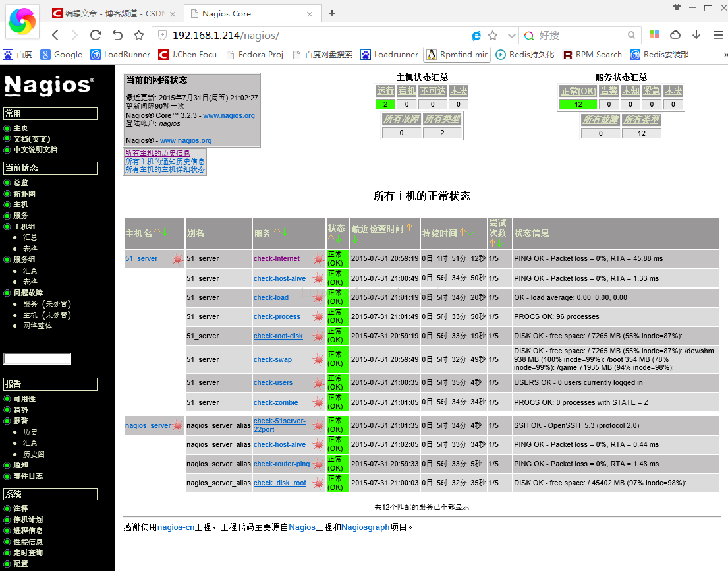Click the cloud sync icon

(x=675, y=35)
